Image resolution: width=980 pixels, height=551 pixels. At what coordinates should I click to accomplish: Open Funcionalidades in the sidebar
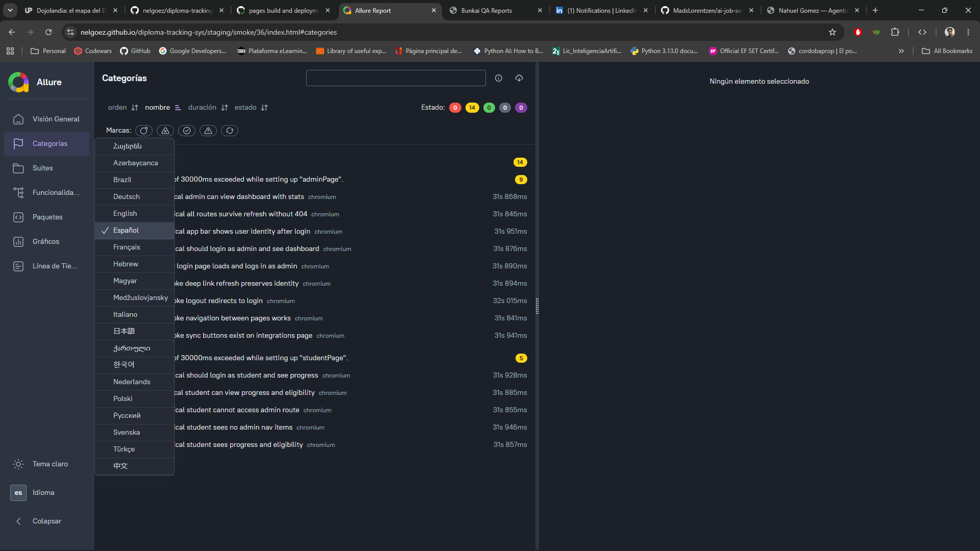pos(46,192)
